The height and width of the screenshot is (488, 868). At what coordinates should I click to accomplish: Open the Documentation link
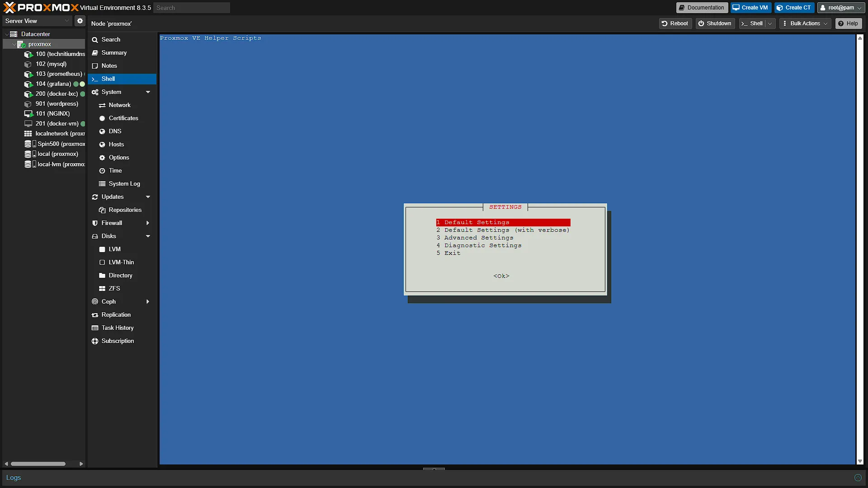[702, 8]
